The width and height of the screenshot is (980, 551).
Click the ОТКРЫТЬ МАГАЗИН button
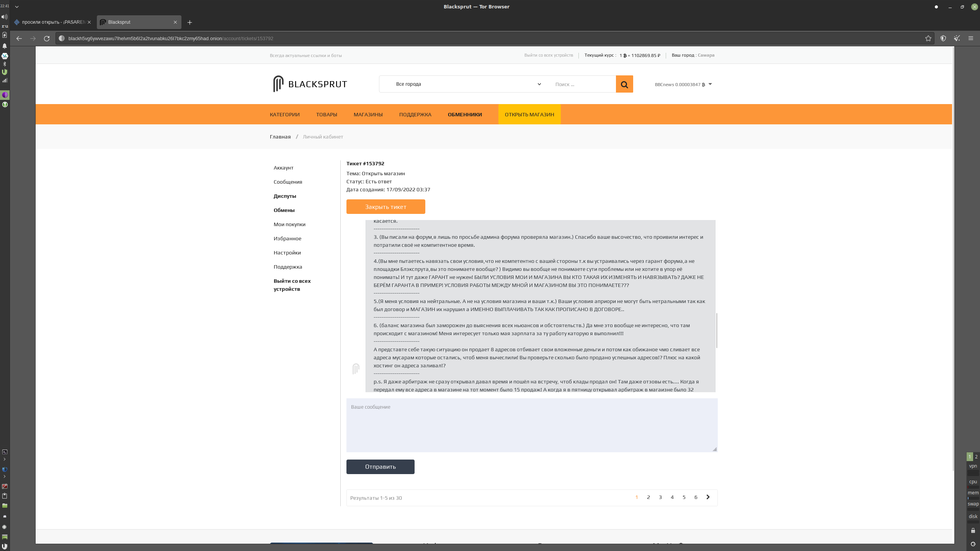[529, 114]
